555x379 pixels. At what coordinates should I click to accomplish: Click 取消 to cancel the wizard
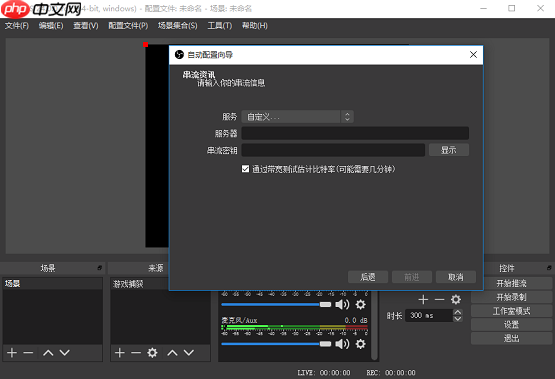(x=456, y=277)
